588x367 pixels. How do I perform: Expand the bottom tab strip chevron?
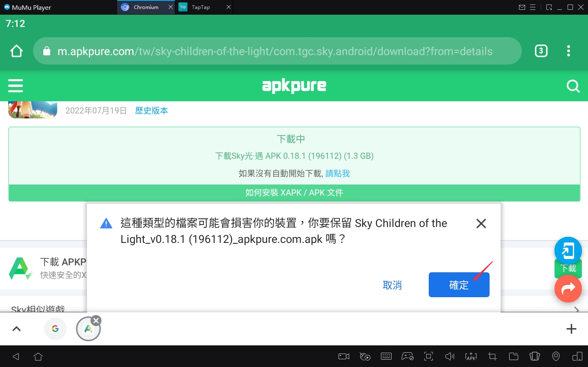(17, 329)
